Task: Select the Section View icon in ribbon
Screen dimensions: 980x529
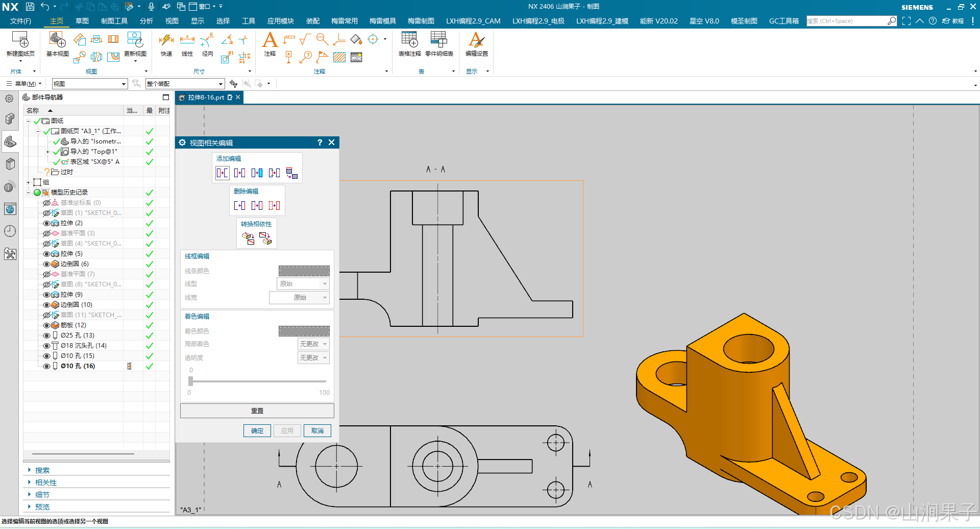Action: click(113, 39)
